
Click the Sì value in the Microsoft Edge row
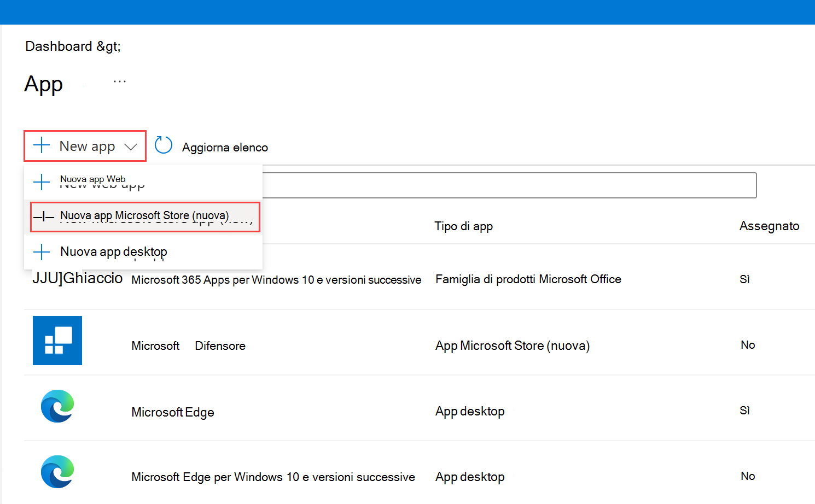coord(744,411)
